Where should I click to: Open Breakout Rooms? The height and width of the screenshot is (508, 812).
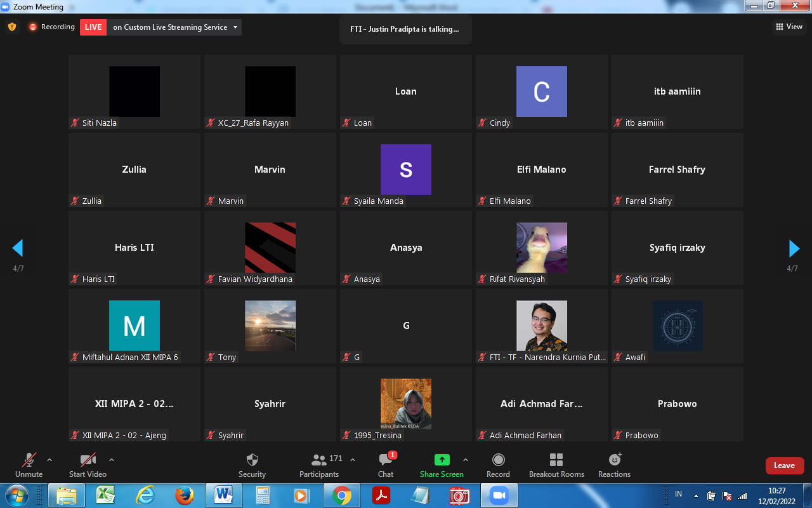coord(556,460)
